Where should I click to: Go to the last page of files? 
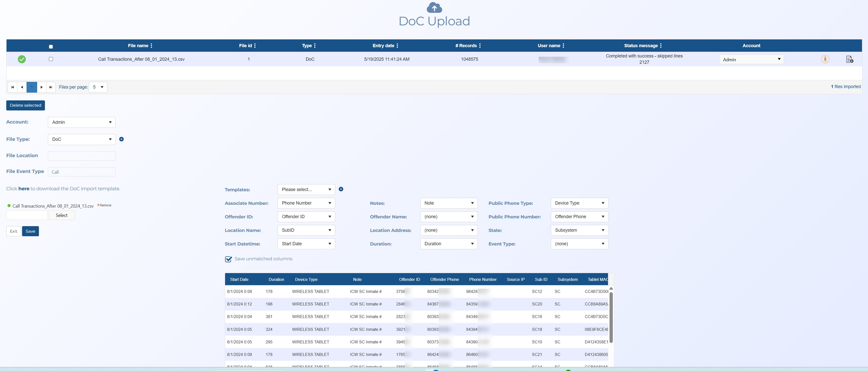click(x=51, y=87)
